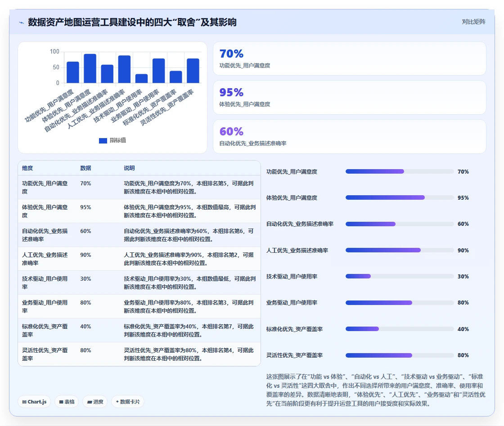Viewport: 504px width, 426px height.
Task: Click the 70% value in the table
Action: (x=85, y=184)
